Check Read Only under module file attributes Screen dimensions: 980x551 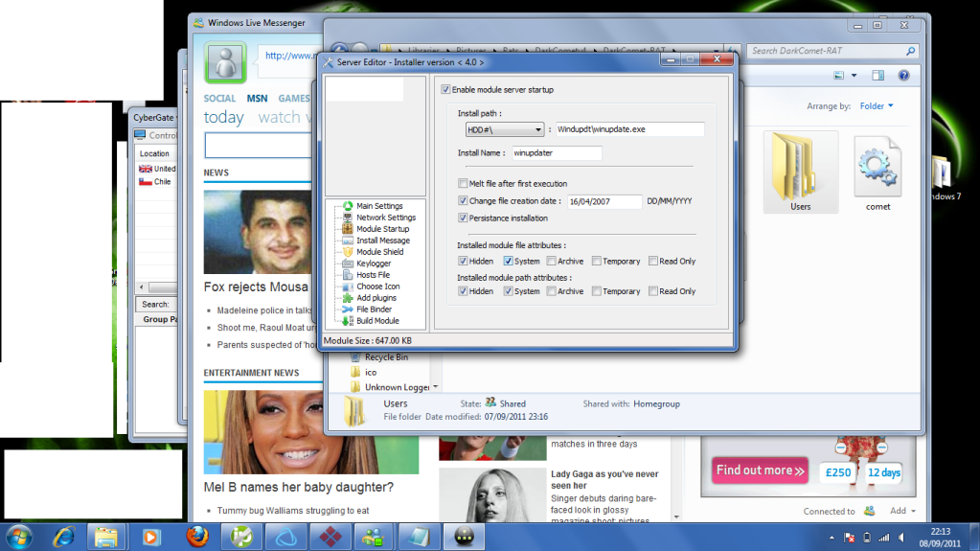tap(653, 261)
